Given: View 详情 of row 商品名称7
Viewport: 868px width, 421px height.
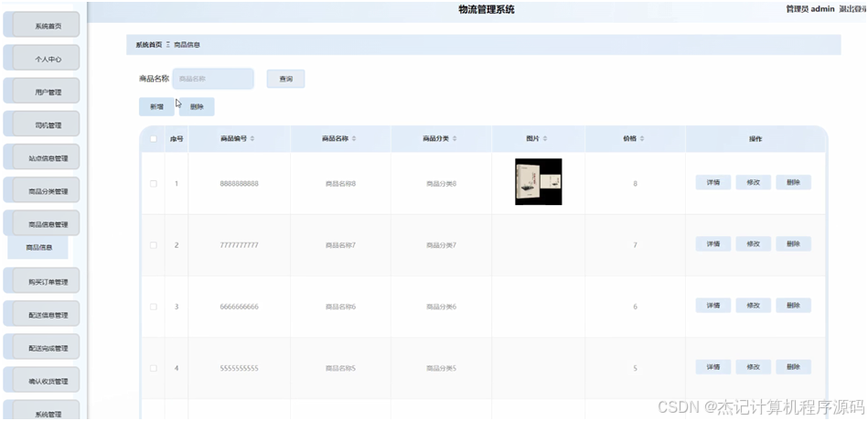Looking at the screenshot, I should pyautogui.click(x=713, y=243).
